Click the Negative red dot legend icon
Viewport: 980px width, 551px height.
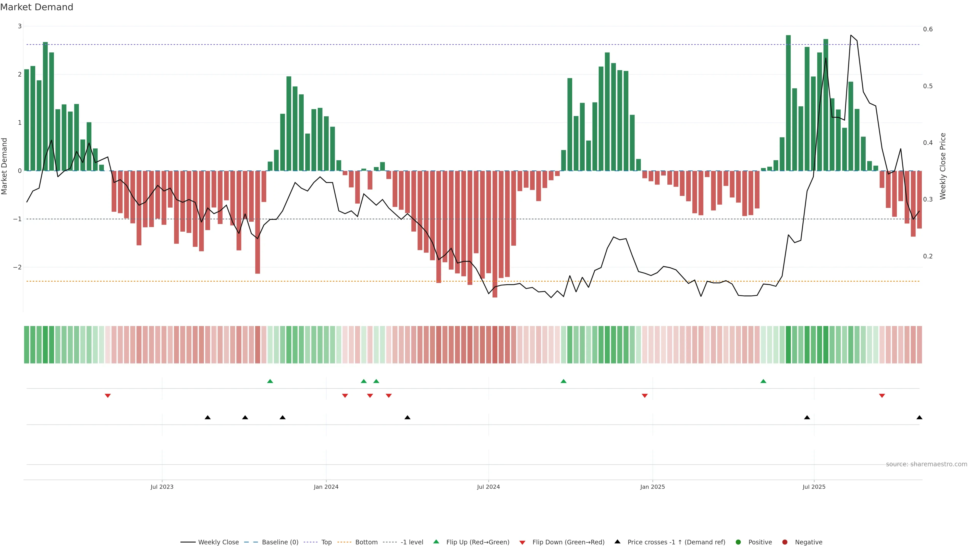point(785,542)
